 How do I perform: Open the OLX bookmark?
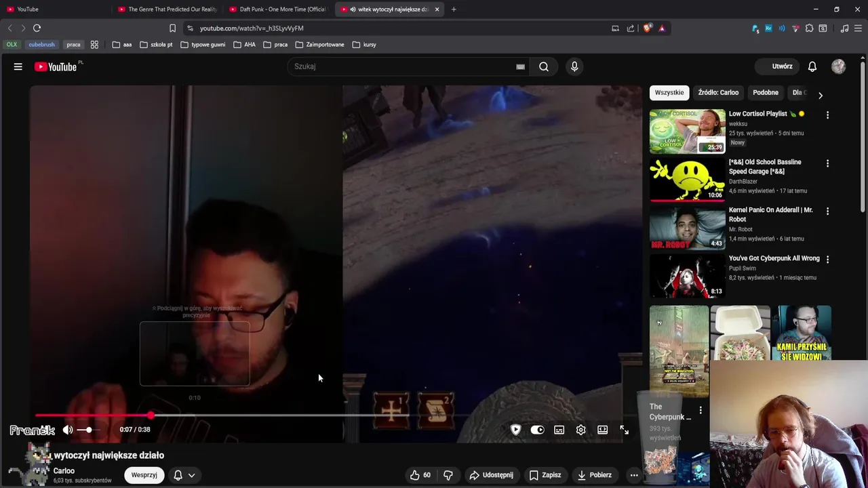(x=12, y=45)
